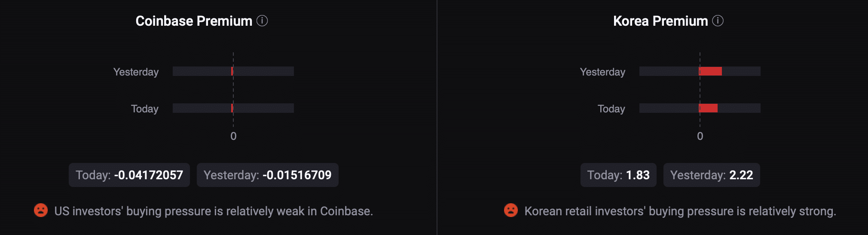This screenshot has width=868, height=235.
Task: Click the Korea Yesterday 2.22 badge
Action: tap(712, 175)
